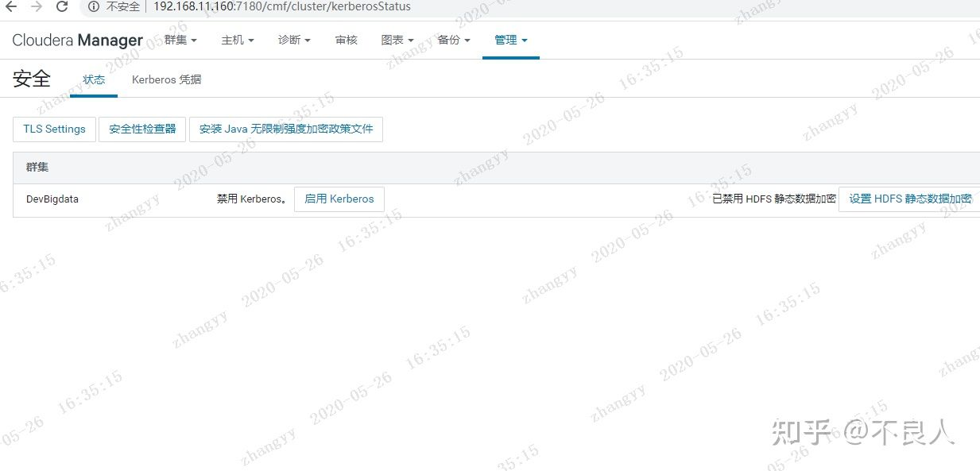Open TLS Settings
The height and width of the screenshot is (471, 980).
(x=54, y=129)
